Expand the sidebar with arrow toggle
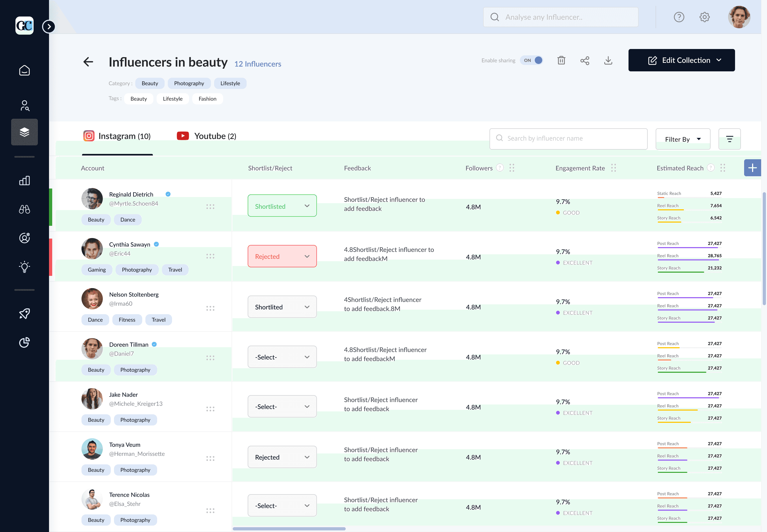Viewport: 767px width, 532px height. [x=49, y=27]
